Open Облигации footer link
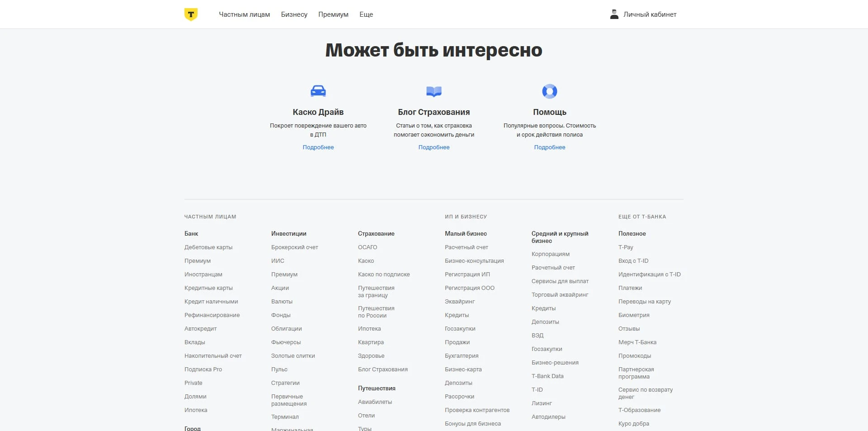The width and height of the screenshot is (868, 431). click(287, 329)
